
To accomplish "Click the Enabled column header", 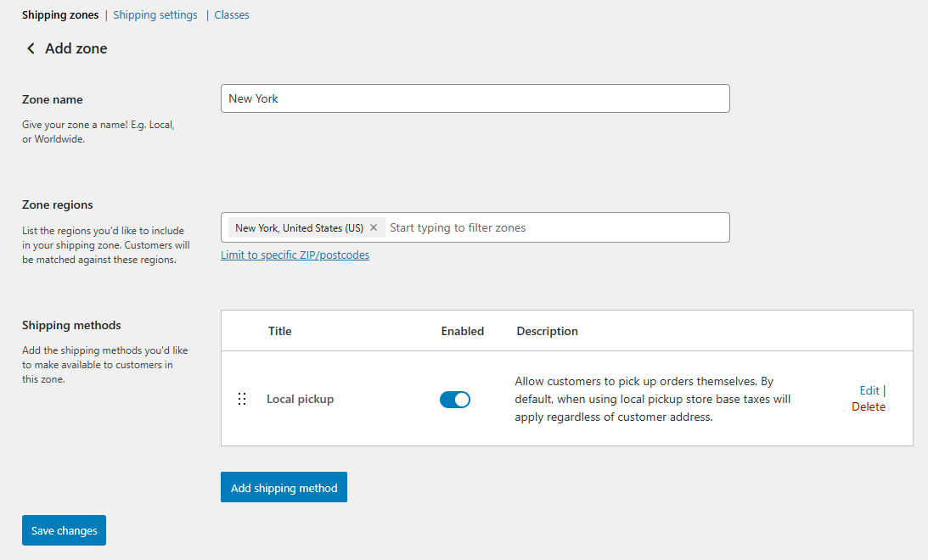I will pos(462,331).
